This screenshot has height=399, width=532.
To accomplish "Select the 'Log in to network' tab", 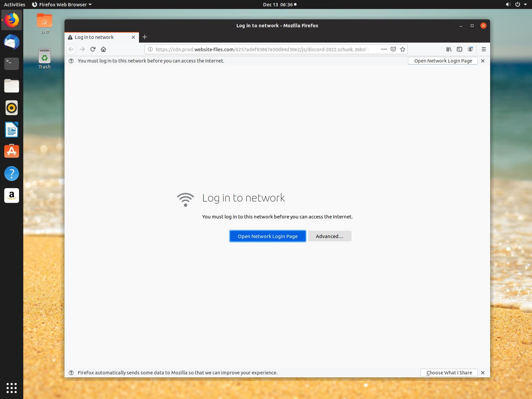I will [96, 37].
